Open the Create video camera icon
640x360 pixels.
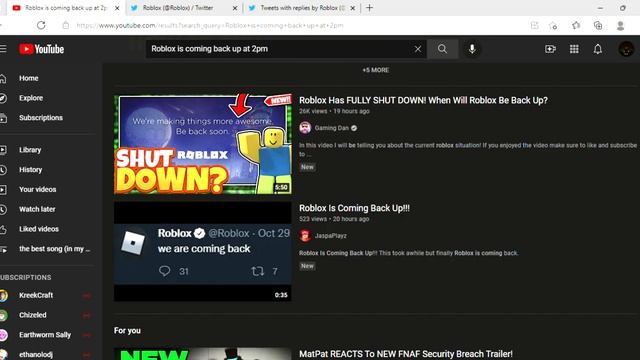(x=550, y=49)
